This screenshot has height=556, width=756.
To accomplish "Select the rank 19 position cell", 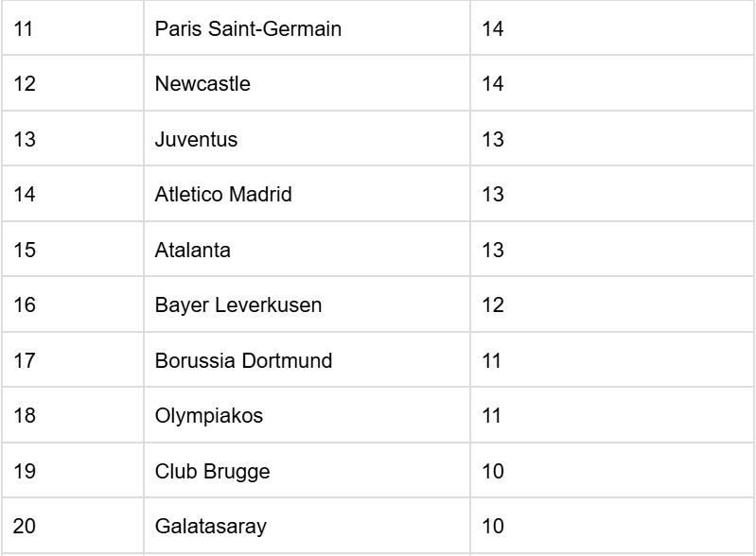I will pos(25,472).
